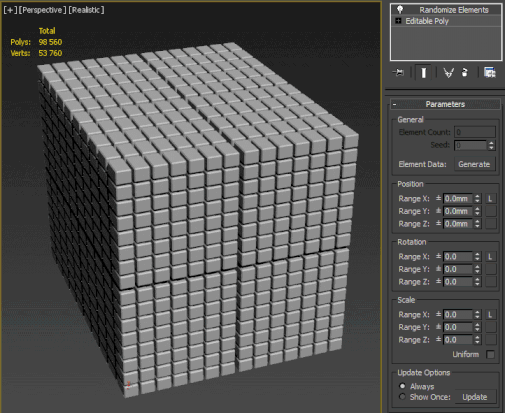This screenshot has height=413, width=505.
Task: Click Make Unique icon
Action: [x=448, y=72]
